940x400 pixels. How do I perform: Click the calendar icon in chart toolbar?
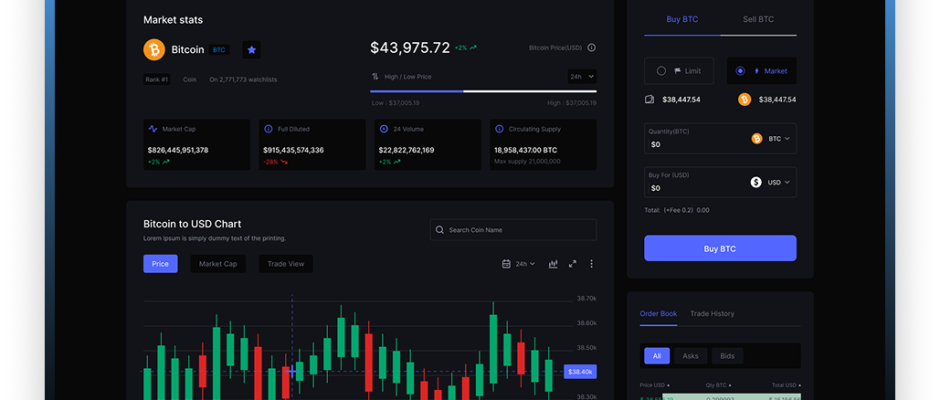(x=507, y=264)
